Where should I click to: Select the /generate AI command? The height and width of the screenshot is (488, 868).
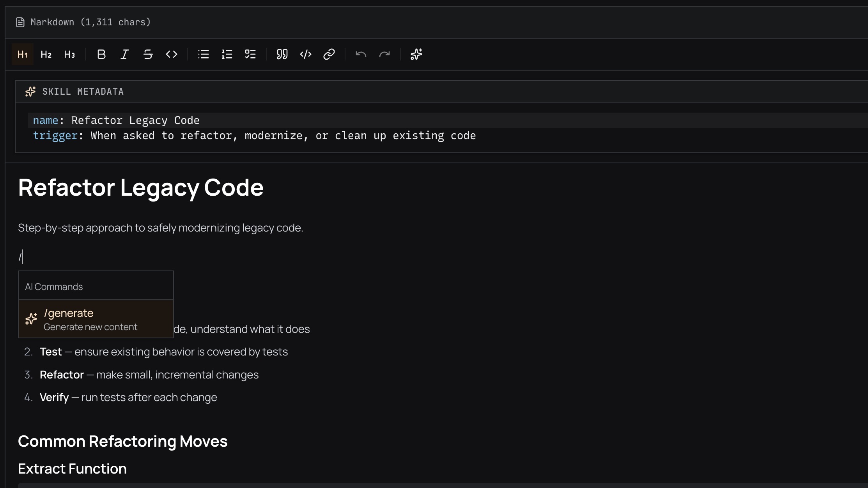pyautogui.click(x=96, y=319)
